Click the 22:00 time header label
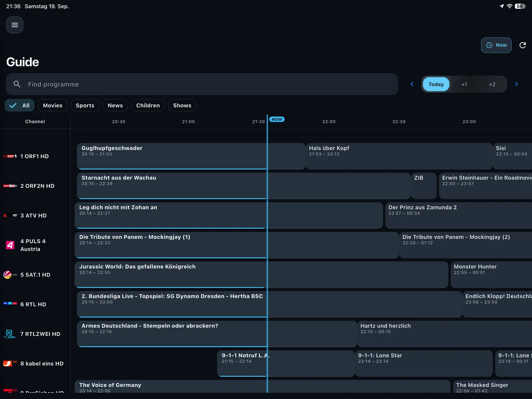Viewport: 532px width, 399px height. click(329, 122)
